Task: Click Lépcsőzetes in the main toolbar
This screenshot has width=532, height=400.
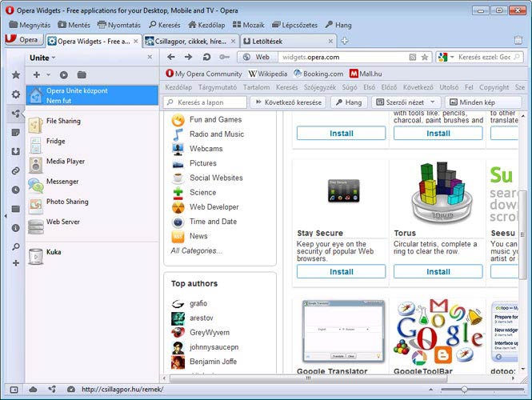Action: [x=295, y=25]
